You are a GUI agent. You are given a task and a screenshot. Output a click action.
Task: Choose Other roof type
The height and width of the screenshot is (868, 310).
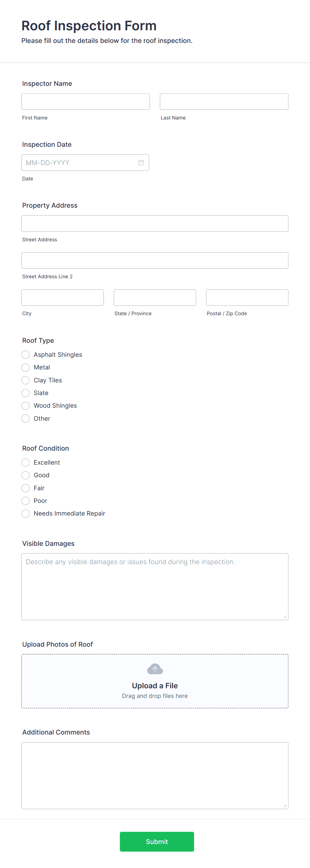click(x=25, y=418)
